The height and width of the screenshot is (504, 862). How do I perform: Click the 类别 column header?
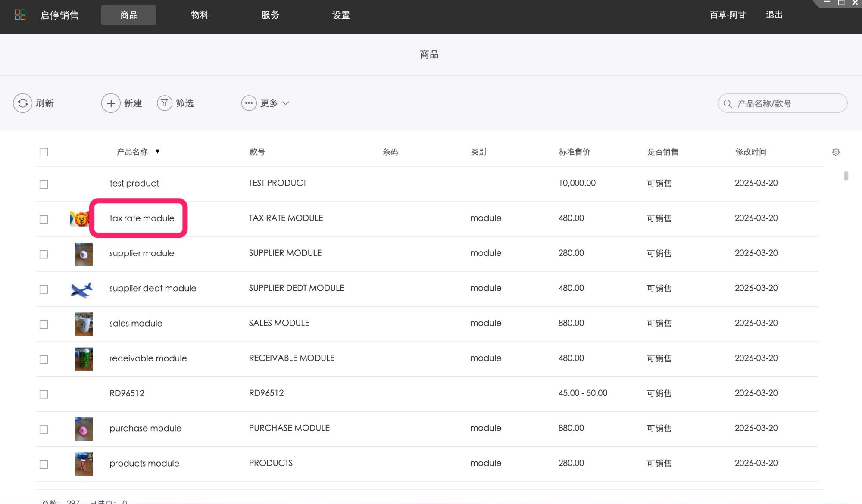478,152
